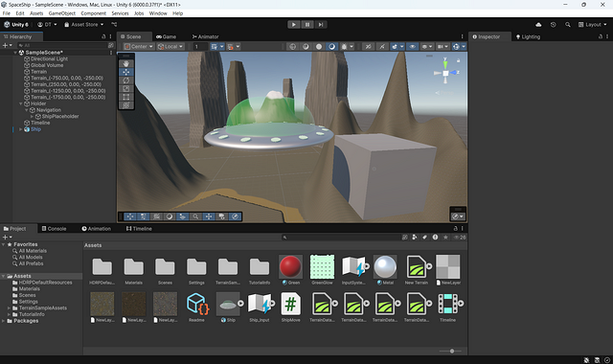Select the Hand view tool
This screenshot has width=613, height=364.
point(125,64)
